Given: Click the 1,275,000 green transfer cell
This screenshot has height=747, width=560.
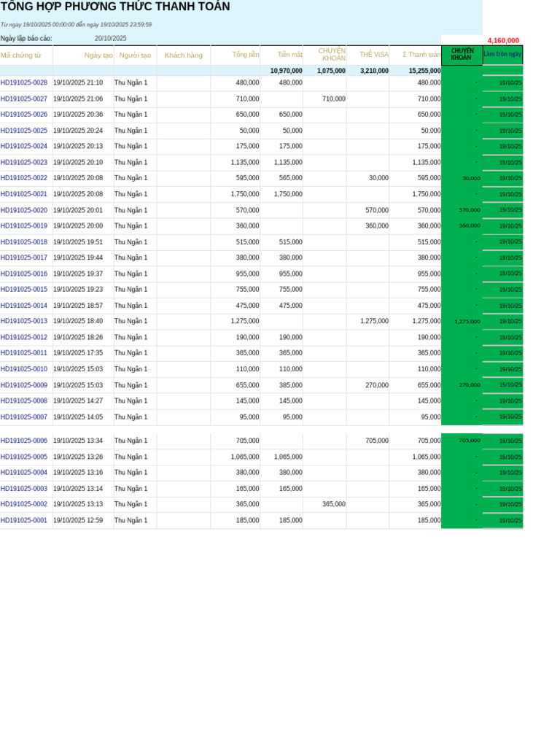Looking at the screenshot, I should pos(467,322).
